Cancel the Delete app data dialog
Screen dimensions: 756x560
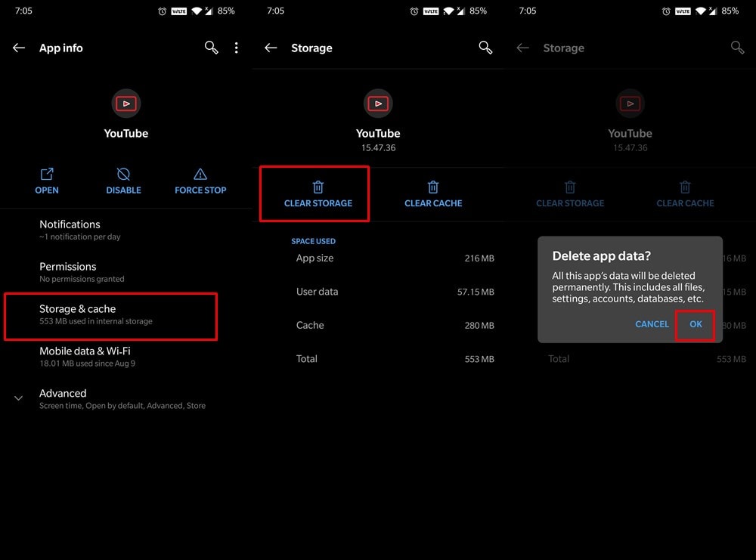(x=652, y=324)
